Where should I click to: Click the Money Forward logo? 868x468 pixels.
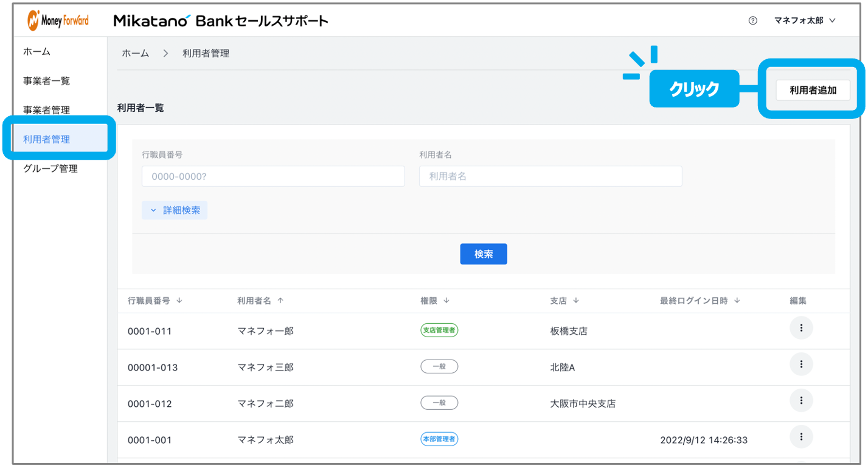tap(58, 20)
